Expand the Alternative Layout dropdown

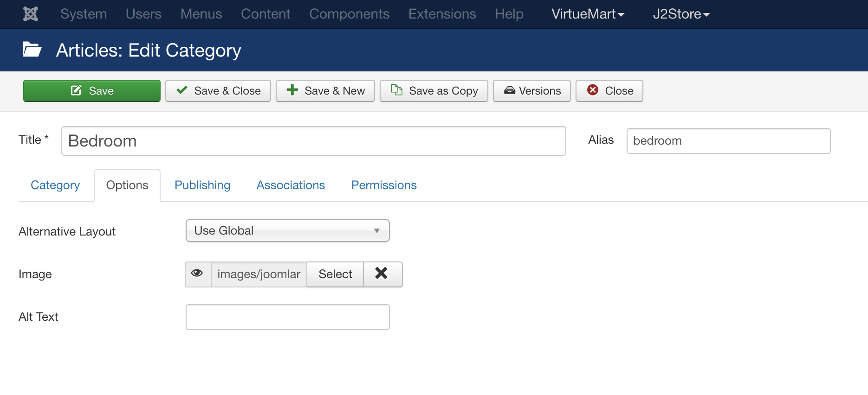pos(287,230)
